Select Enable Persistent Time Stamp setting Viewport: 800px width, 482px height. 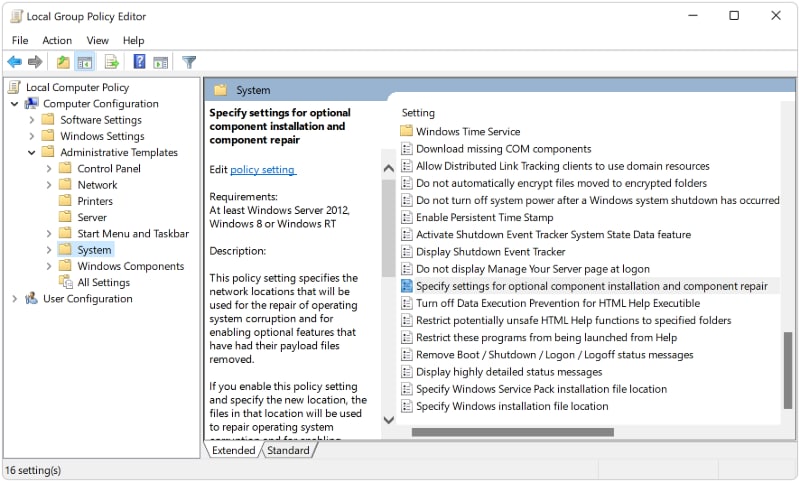[x=484, y=217]
